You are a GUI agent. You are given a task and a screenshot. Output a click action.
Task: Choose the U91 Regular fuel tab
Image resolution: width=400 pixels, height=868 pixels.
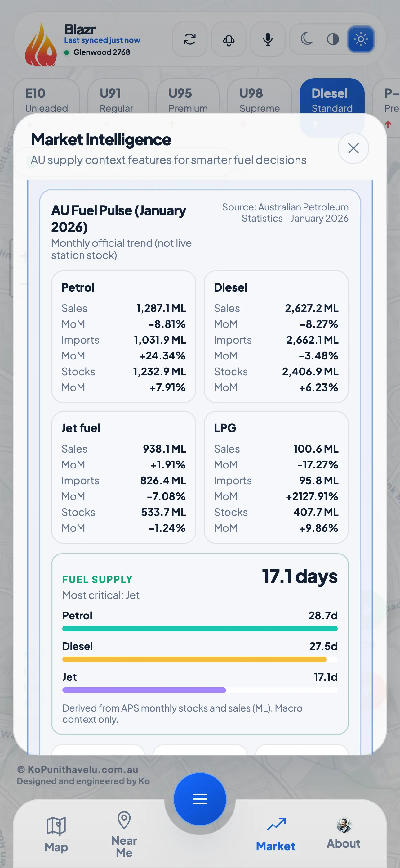tap(117, 100)
